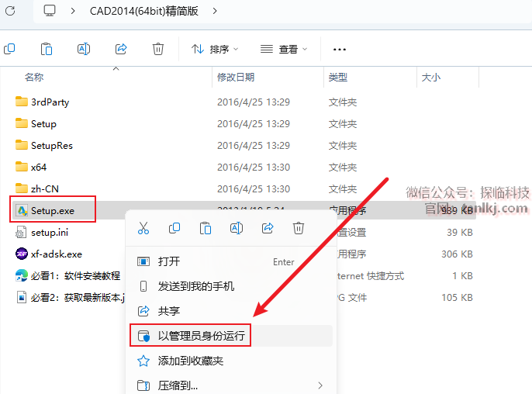The height and width of the screenshot is (394, 532).
Task: Click the toolbar Paste icon
Action: coord(47,49)
